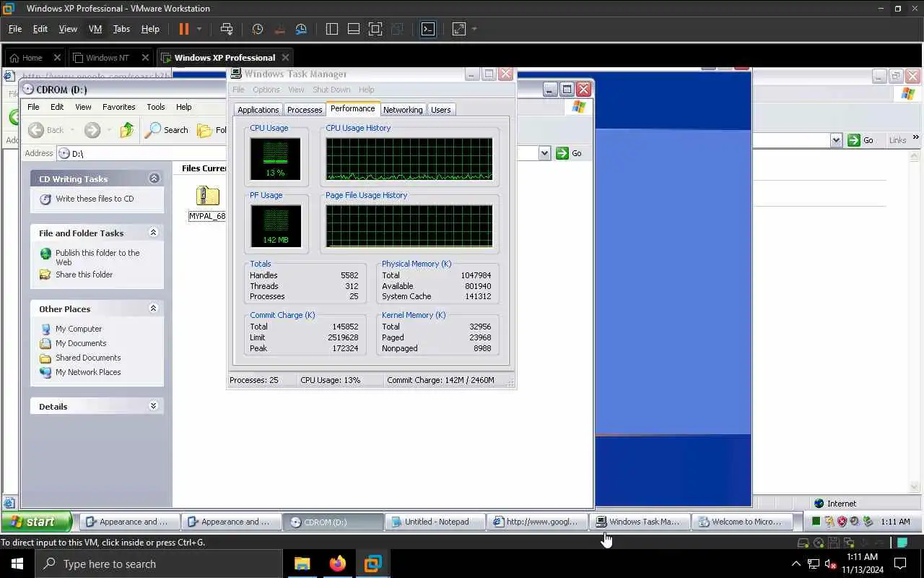Image resolution: width=924 pixels, height=578 pixels.
Task: Take a snapshot of this virtual machine
Action: (x=257, y=29)
